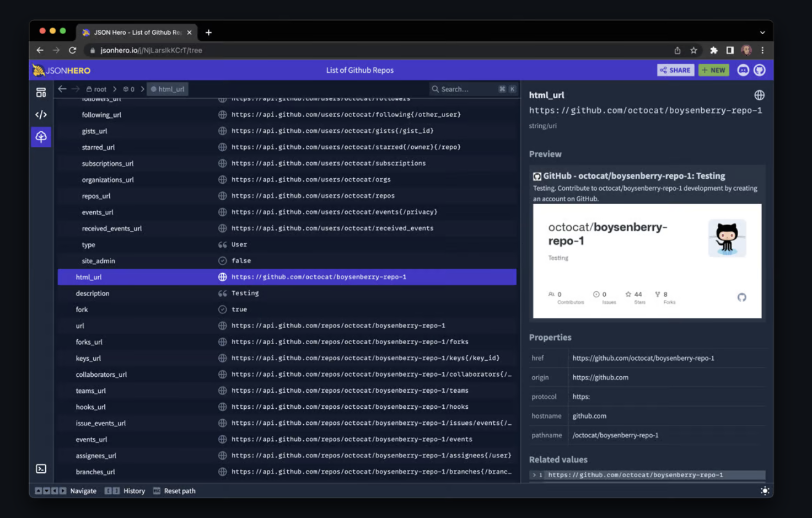The image size is (812, 518).
Task: Open browser profile avatar
Action: pyautogui.click(x=746, y=50)
